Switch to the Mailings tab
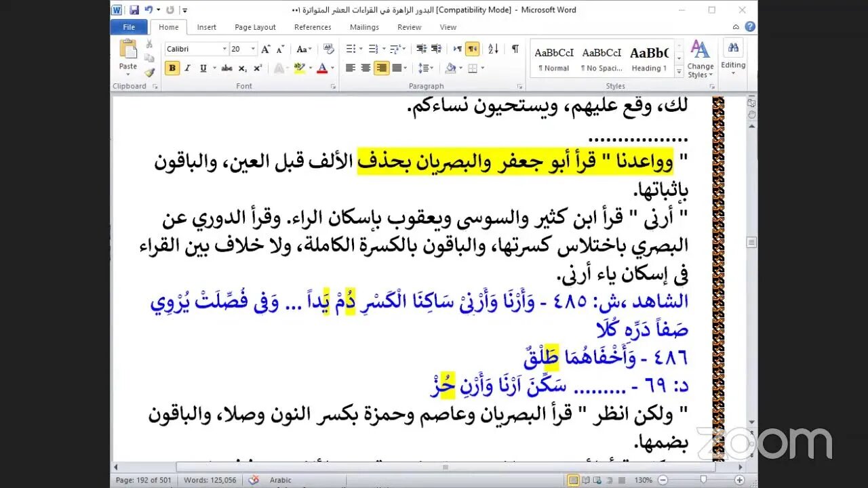Screen dimensions: 868x488 click(x=364, y=27)
